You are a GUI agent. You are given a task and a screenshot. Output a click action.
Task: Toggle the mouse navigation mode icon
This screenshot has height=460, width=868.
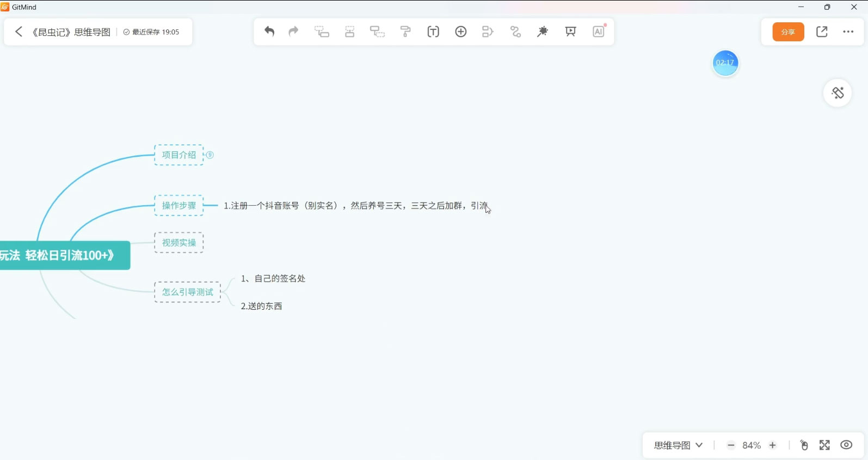tap(804, 445)
